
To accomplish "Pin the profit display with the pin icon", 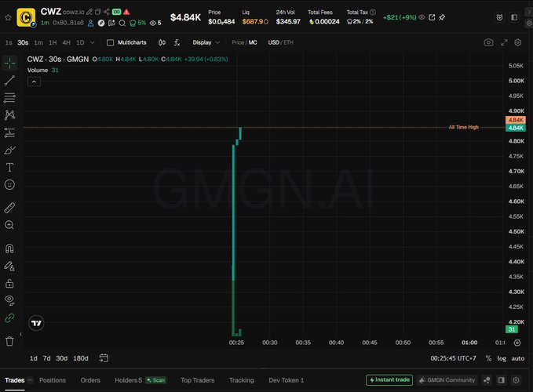I will 442,17.
